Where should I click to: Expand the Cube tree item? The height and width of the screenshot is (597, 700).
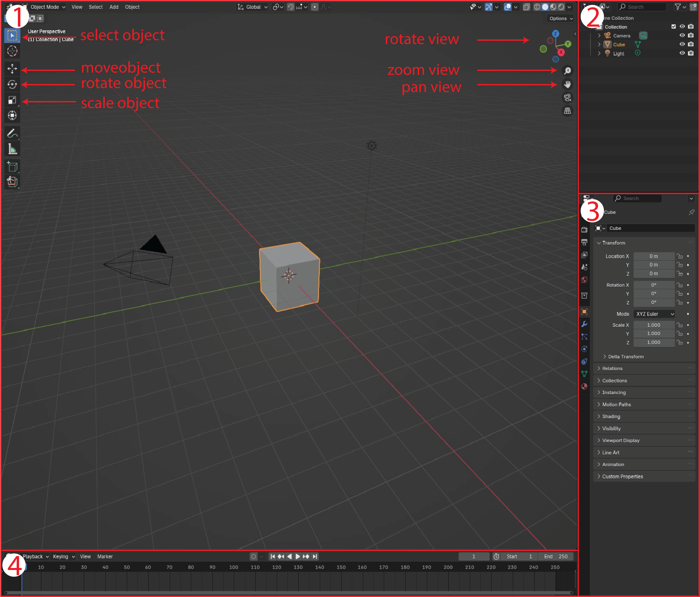point(599,44)
